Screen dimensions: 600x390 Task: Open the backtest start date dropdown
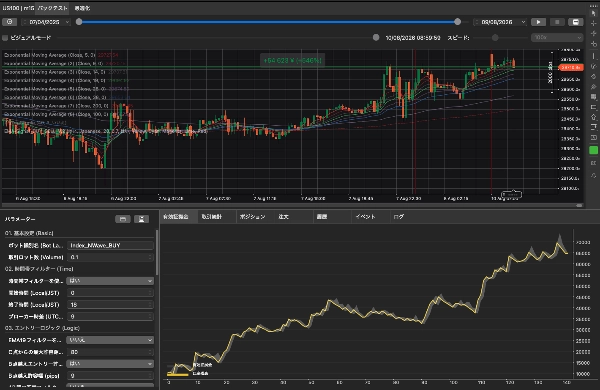(67, 22)
